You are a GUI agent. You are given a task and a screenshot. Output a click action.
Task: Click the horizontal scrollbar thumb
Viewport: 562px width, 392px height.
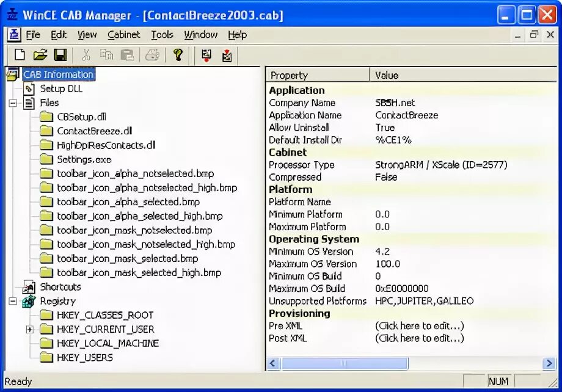pos(345,363)
